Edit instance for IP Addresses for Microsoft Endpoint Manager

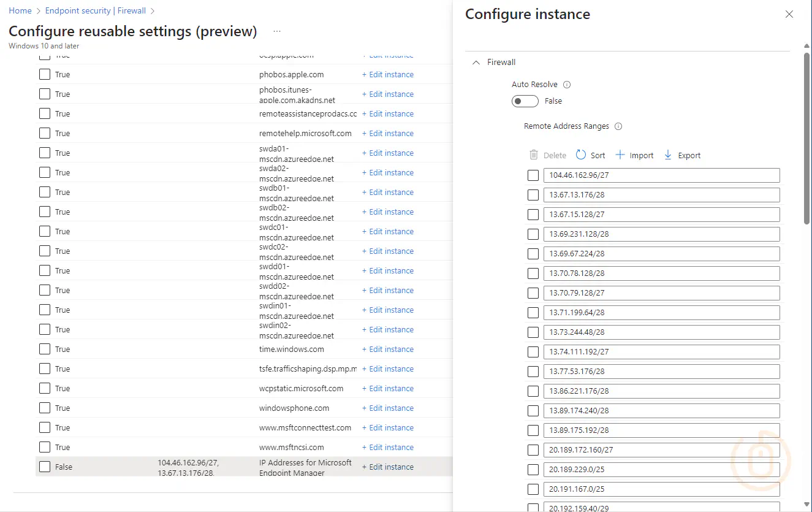coord(388,467)
